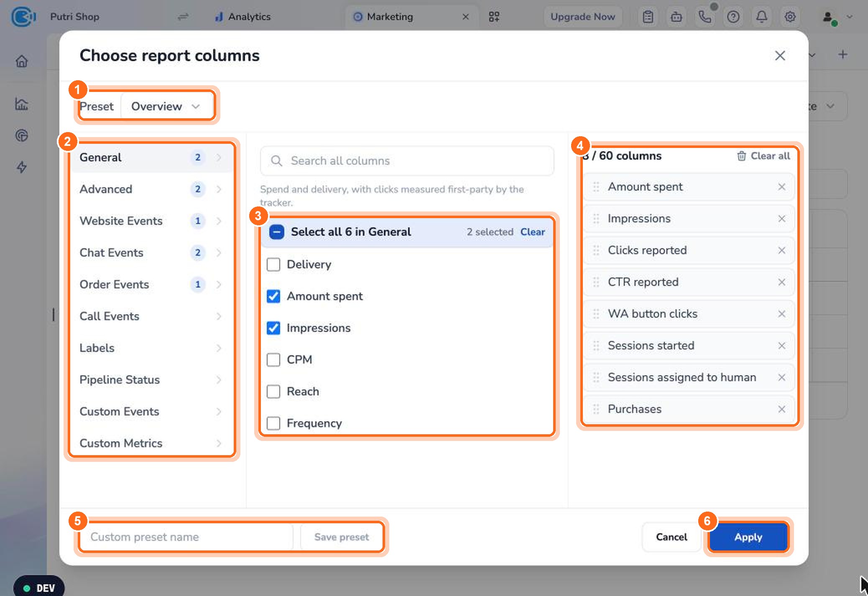The height and width of the screenshot is (596, 868).
Task: Open the Call Events category
Action: [152, 316]
